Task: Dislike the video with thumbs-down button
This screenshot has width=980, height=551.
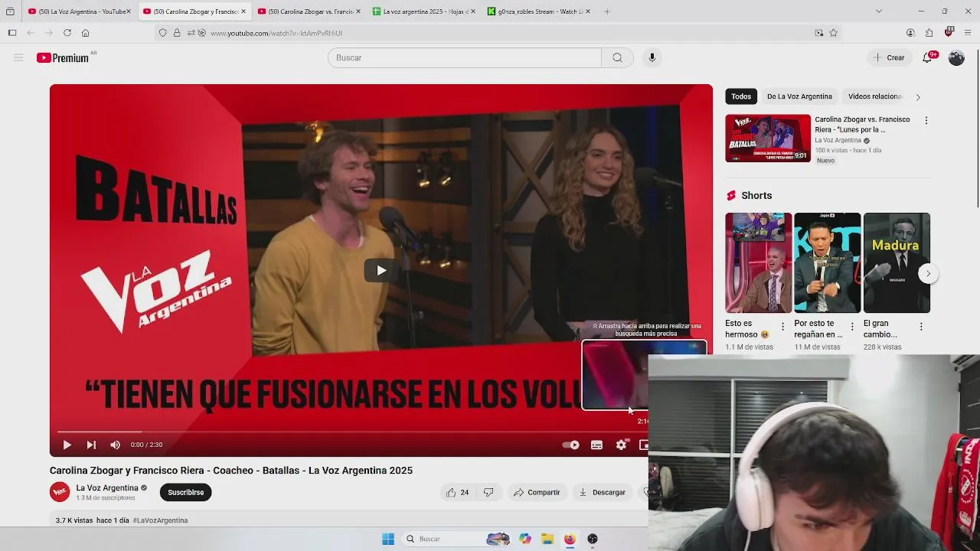Action: pos(488,492)
